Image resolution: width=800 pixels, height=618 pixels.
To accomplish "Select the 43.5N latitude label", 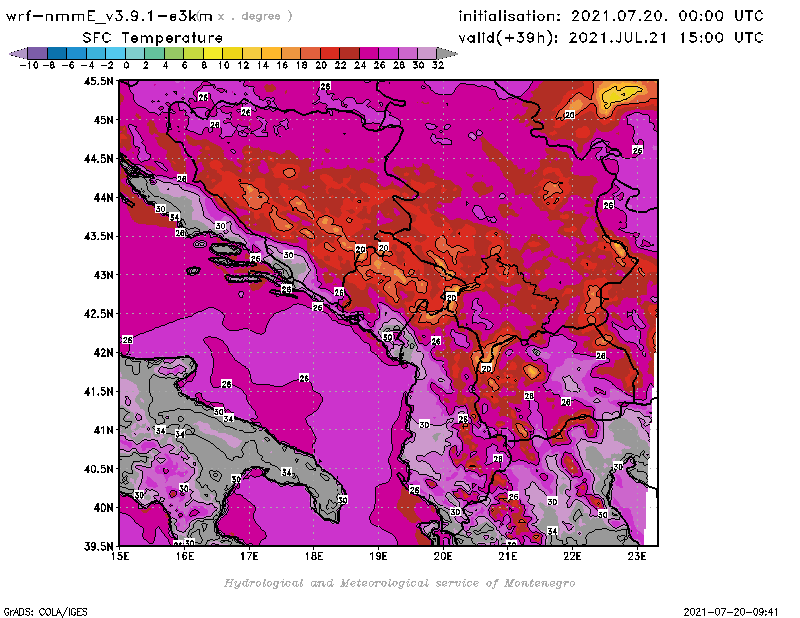I will 98,236.
